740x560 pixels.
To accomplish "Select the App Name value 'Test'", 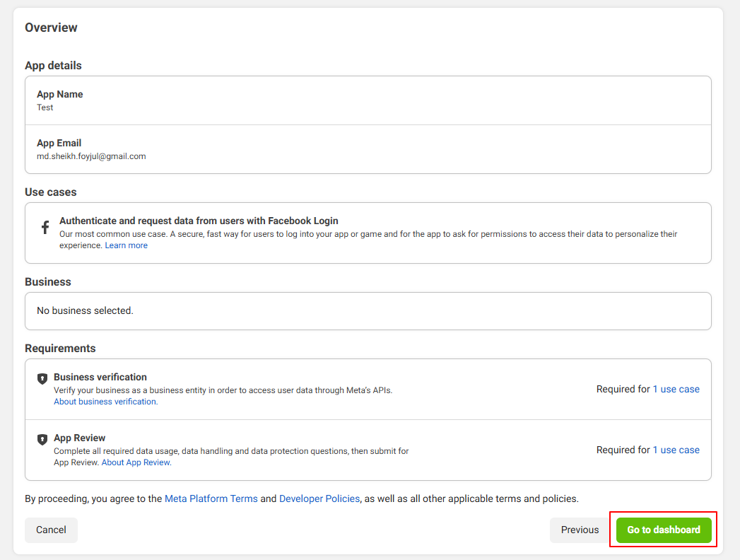I will 45,107.
